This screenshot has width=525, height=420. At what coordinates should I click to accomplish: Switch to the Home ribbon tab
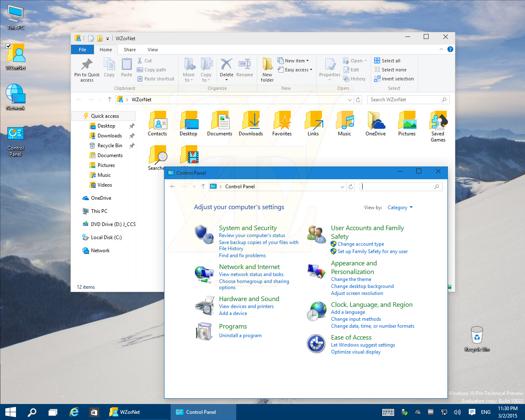click(x=106, y=50)
